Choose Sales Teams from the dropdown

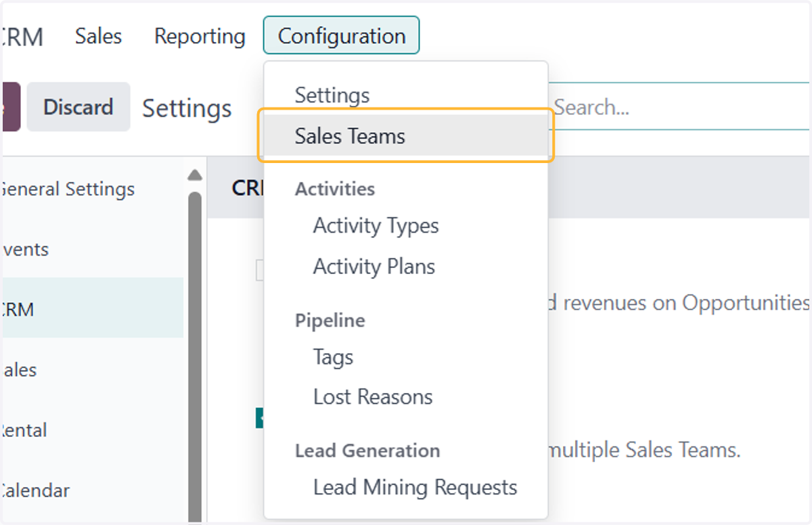[x=405, y=136]
